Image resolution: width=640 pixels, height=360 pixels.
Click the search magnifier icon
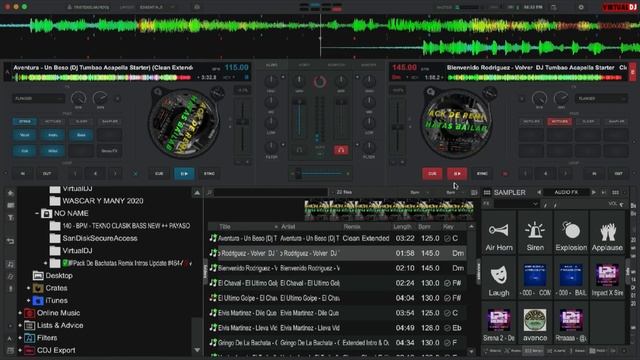click(209, 192)
